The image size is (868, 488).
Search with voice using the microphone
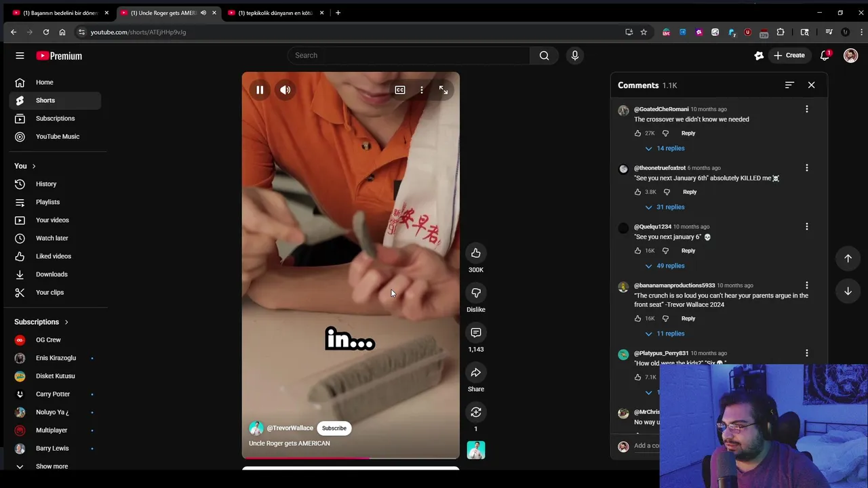(x=575, y=56)
